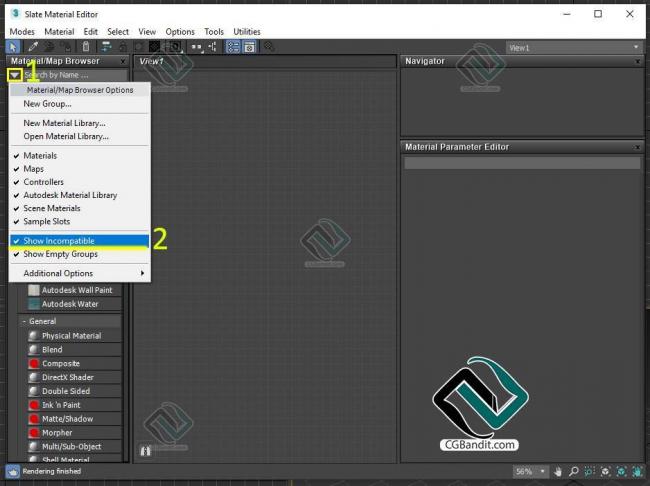Open the Tools menu
The image size is (650, 486).
[x=214, y=32]
